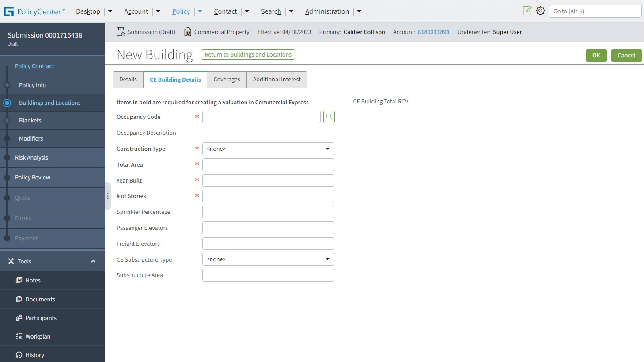Open account number 8180211891 link

point(433,32)
